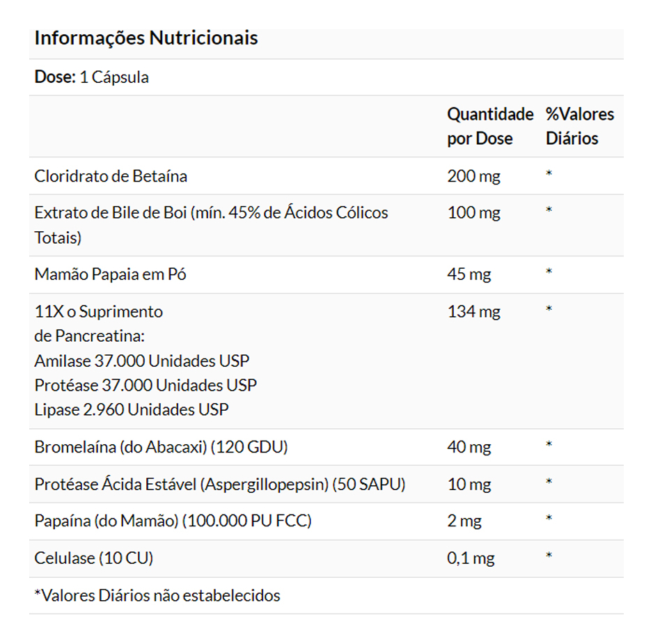This screenshot has width=653, height=644.
Task: Click the Amilase 37.000 Unidades USP line
Action: [141, 361]
